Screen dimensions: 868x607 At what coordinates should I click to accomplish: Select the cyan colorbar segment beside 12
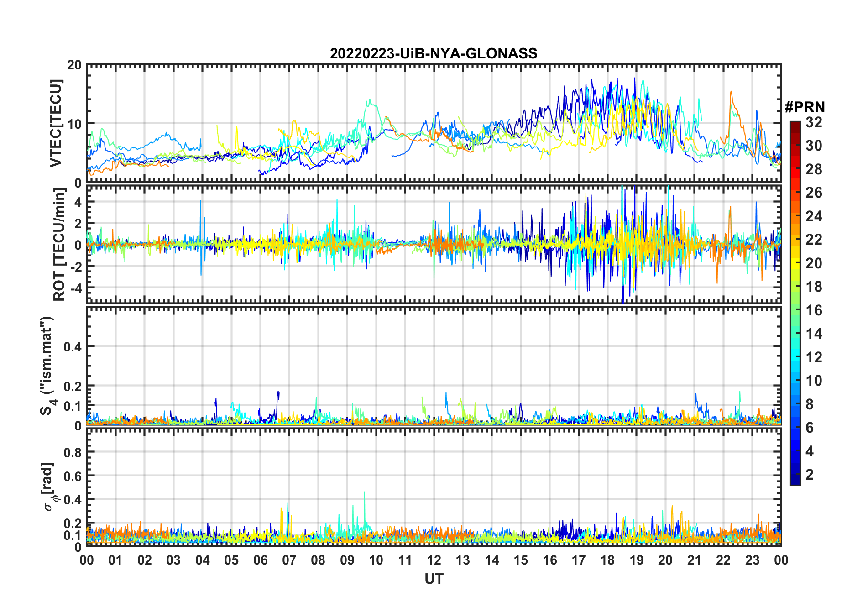pos(795,357)
